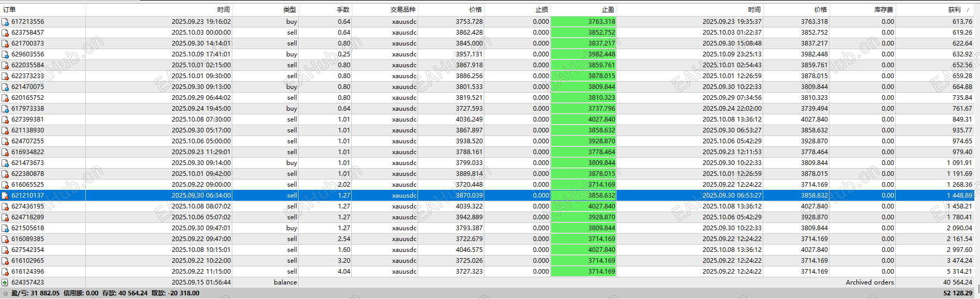980x299 pixels.
Task: Click the 手数 column header
Action: pyautogui.click(x=343, y=10)
